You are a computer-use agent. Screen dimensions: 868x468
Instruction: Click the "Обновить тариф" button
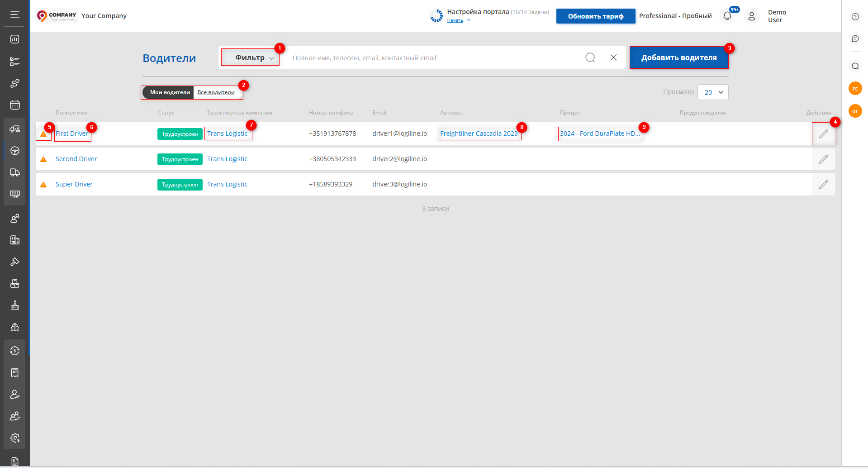[595, 16]
